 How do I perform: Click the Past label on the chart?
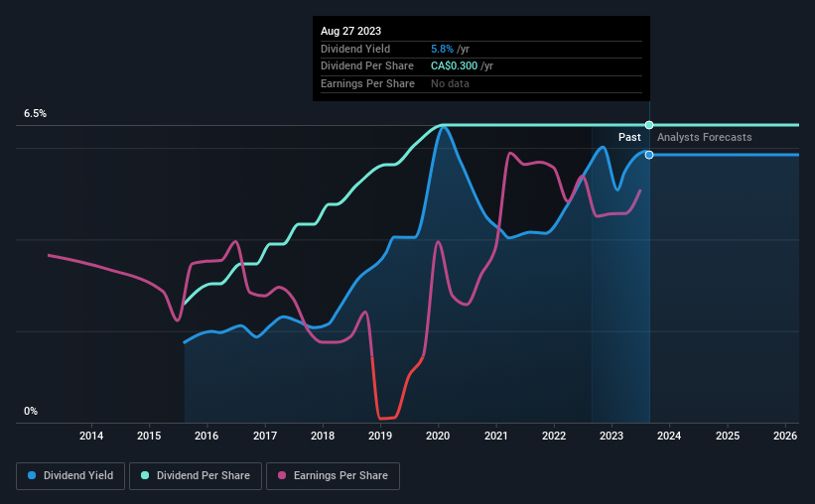[x=629, y=137]
